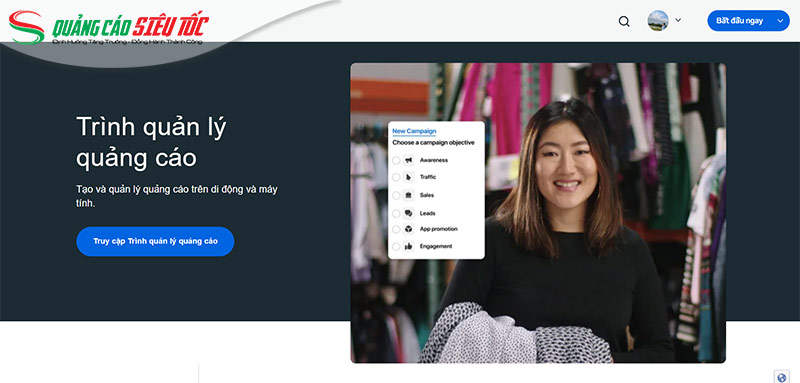Click the 'App promotion' option label

tap(438, 229)
